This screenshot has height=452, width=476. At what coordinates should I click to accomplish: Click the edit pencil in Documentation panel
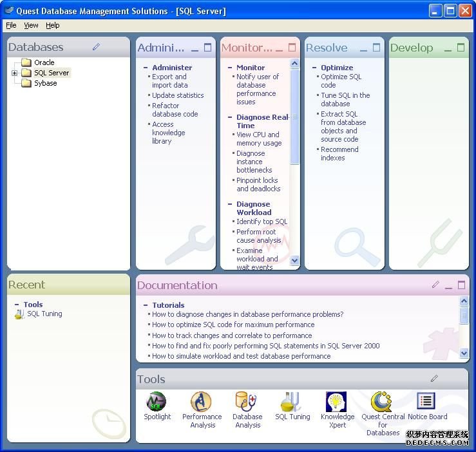[435, 285]
